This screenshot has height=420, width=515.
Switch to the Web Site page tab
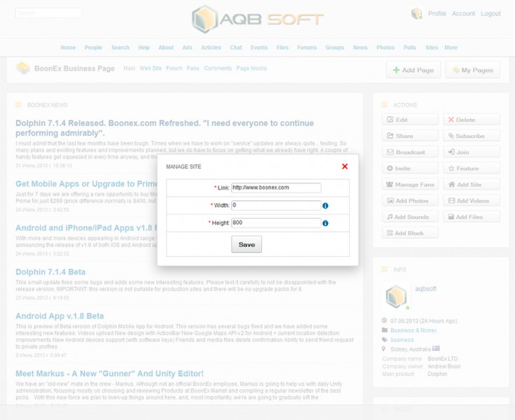pos(151,69)
